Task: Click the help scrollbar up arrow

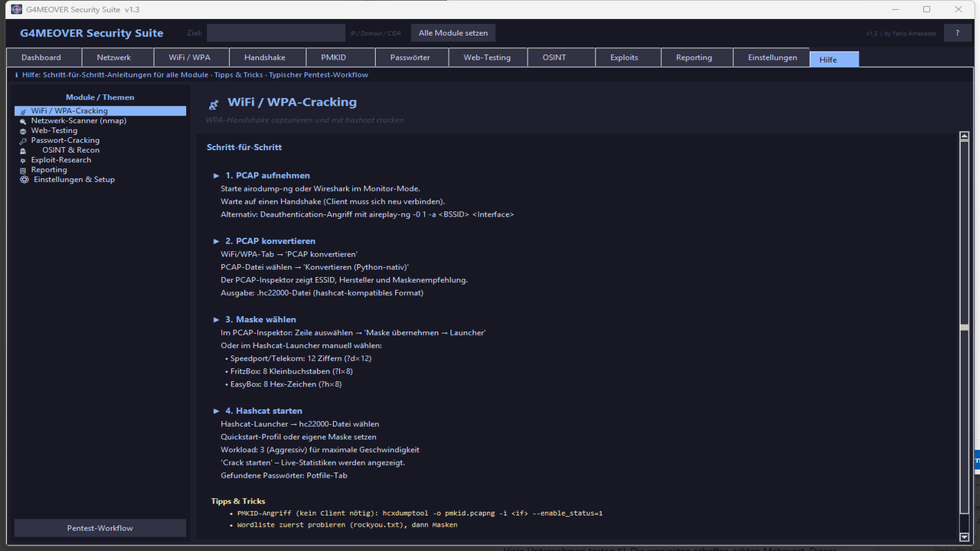Action: tap(964, 136)
